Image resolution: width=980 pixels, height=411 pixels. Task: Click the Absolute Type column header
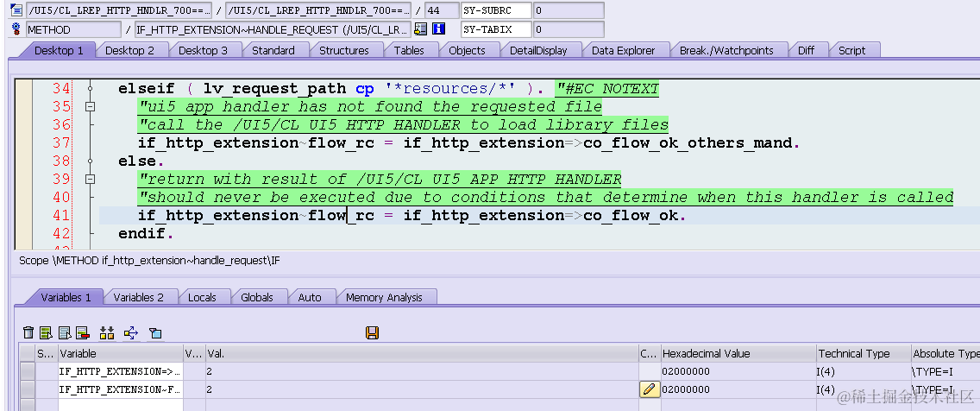945,353
